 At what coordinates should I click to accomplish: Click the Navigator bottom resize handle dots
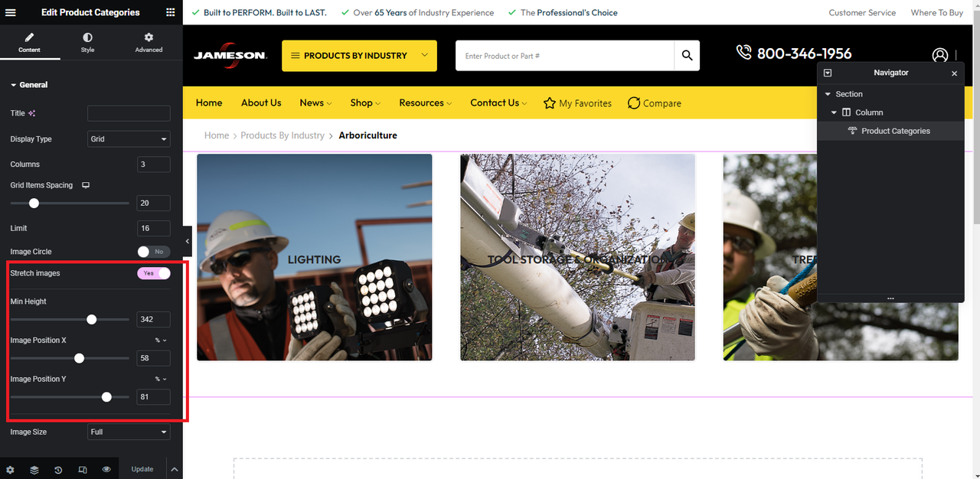click(890, 298)
